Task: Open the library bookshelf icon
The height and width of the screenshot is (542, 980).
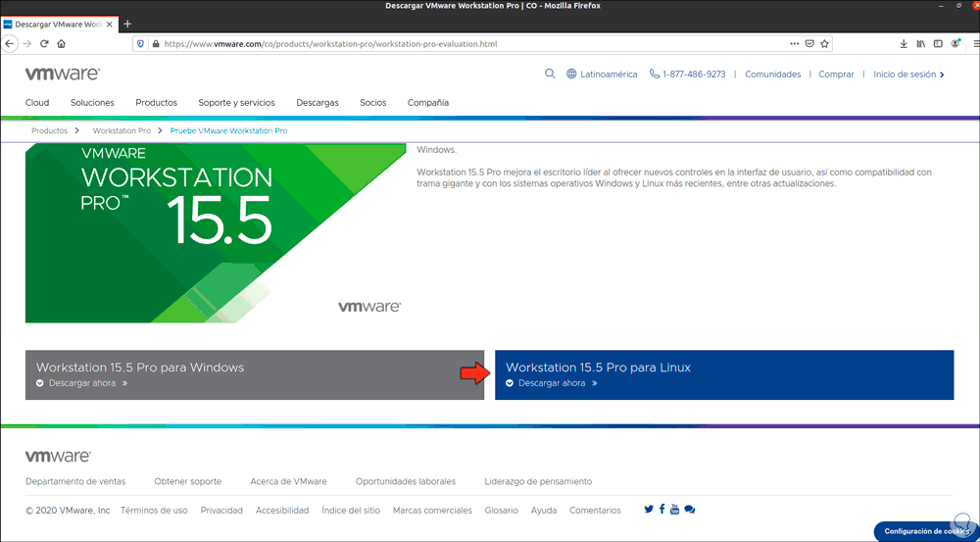Action: coord(920,44)
